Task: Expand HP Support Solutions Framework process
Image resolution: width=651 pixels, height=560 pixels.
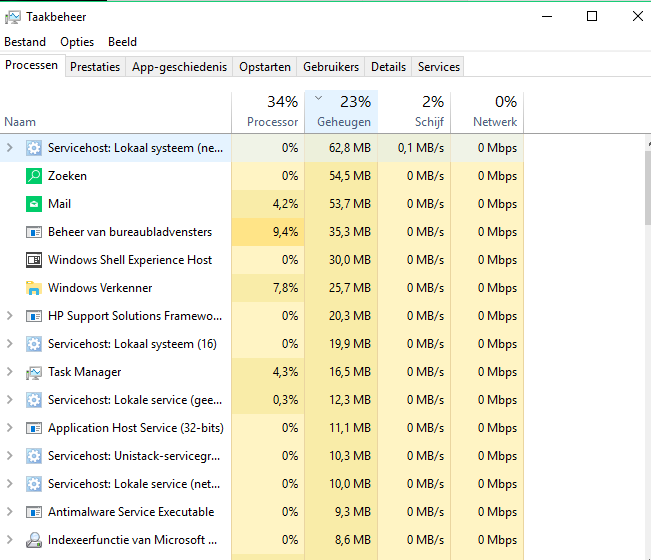Action: 10,316
